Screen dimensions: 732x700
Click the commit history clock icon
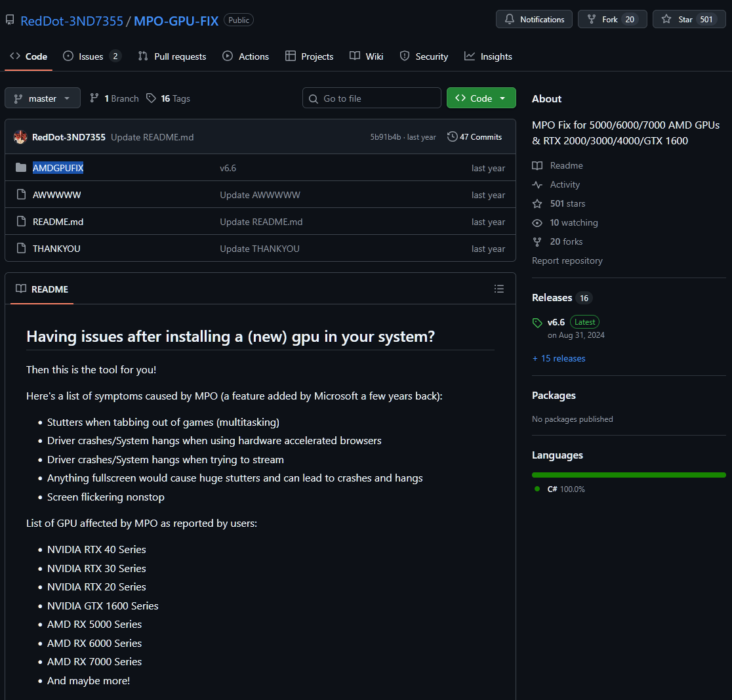(452, 136)
